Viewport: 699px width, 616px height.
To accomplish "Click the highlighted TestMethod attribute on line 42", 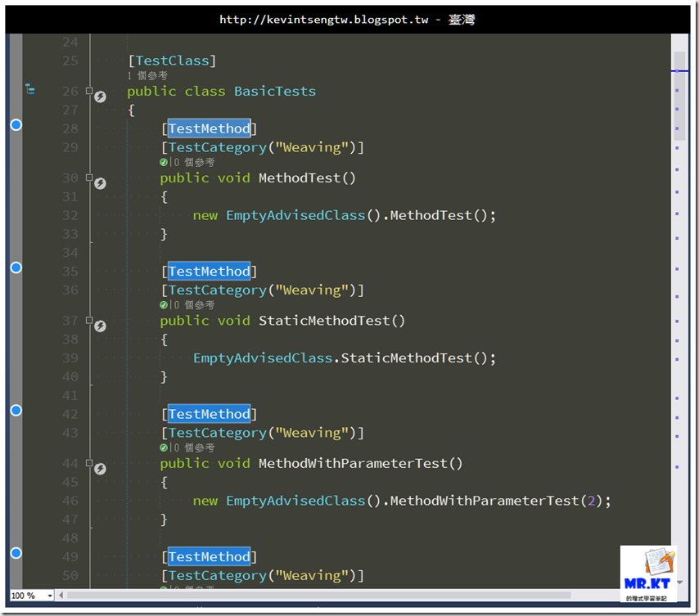I will [209, 414].
